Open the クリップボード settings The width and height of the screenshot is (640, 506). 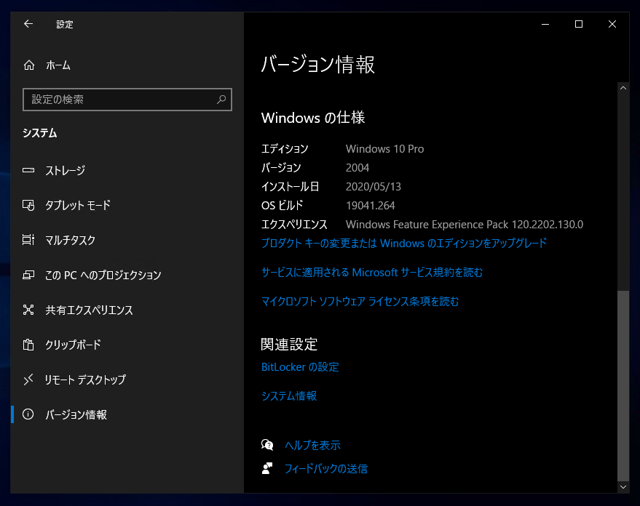click(73, 345)
